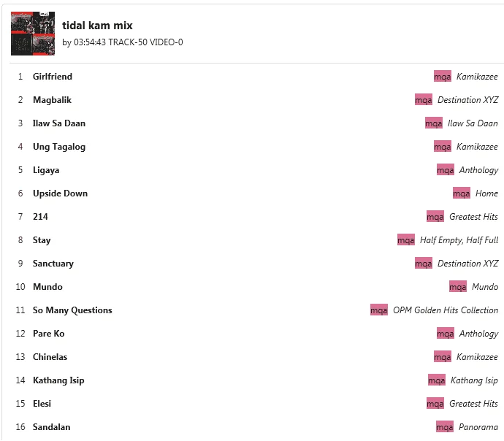Open the tidal kam mix cover thumbnail

[33, 34]
